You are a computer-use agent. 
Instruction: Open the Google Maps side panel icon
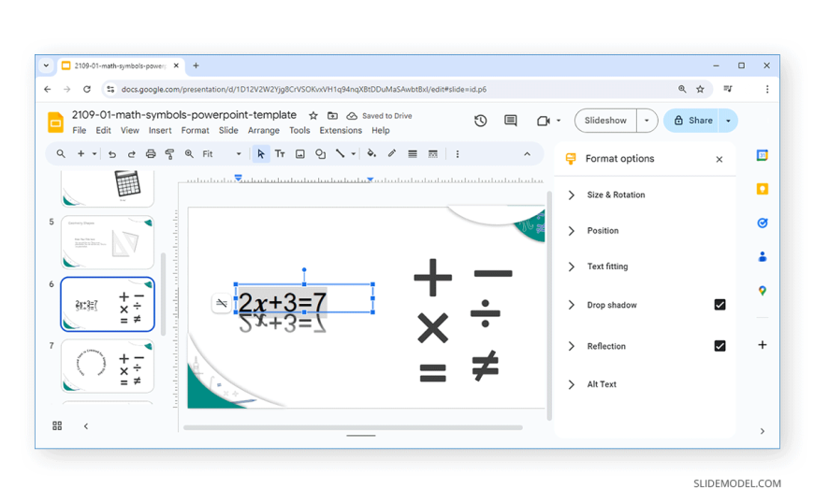pos(763,291)
